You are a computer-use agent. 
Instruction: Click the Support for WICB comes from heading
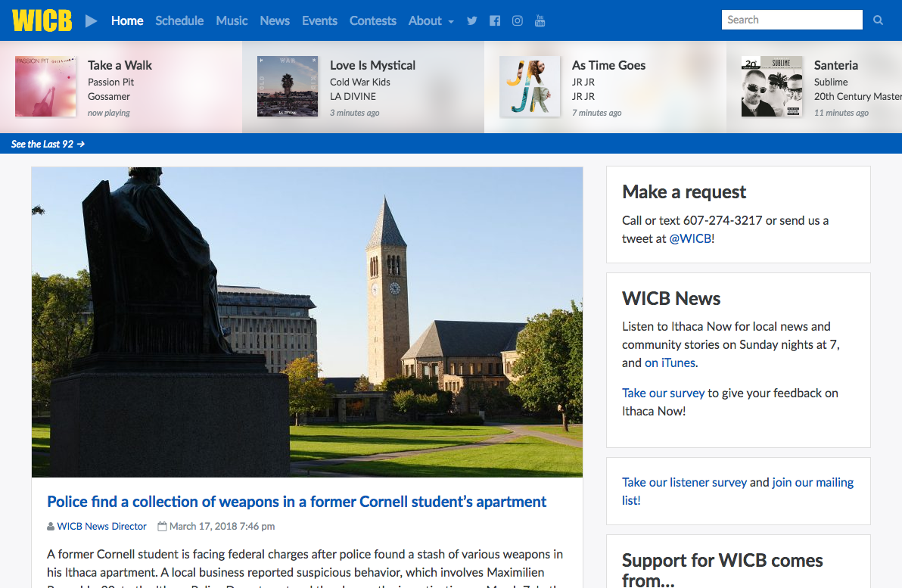pos(723,570)
